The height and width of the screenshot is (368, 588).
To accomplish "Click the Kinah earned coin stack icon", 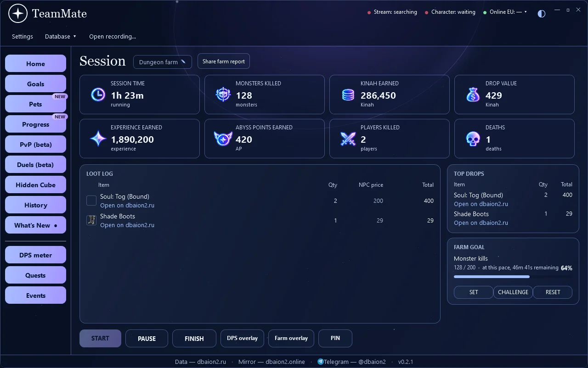I will click(348, 95).
